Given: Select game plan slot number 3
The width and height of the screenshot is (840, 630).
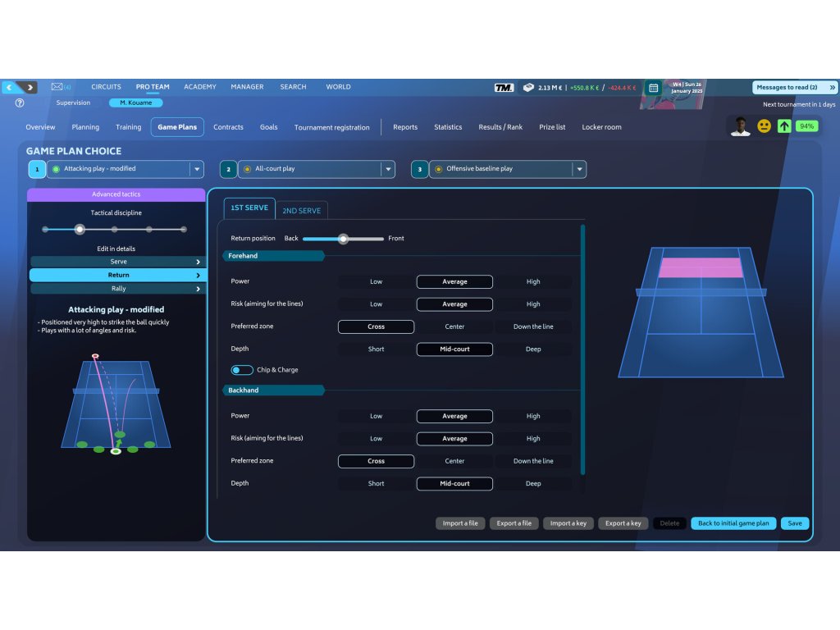Looking at the screenshot, I should coord(419,169).
